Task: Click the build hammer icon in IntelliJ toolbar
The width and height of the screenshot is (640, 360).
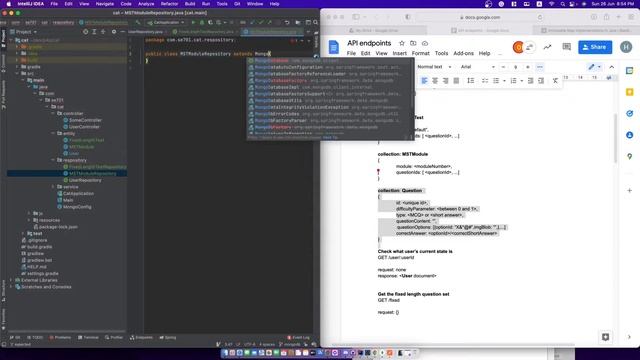Action: point(138,22)
